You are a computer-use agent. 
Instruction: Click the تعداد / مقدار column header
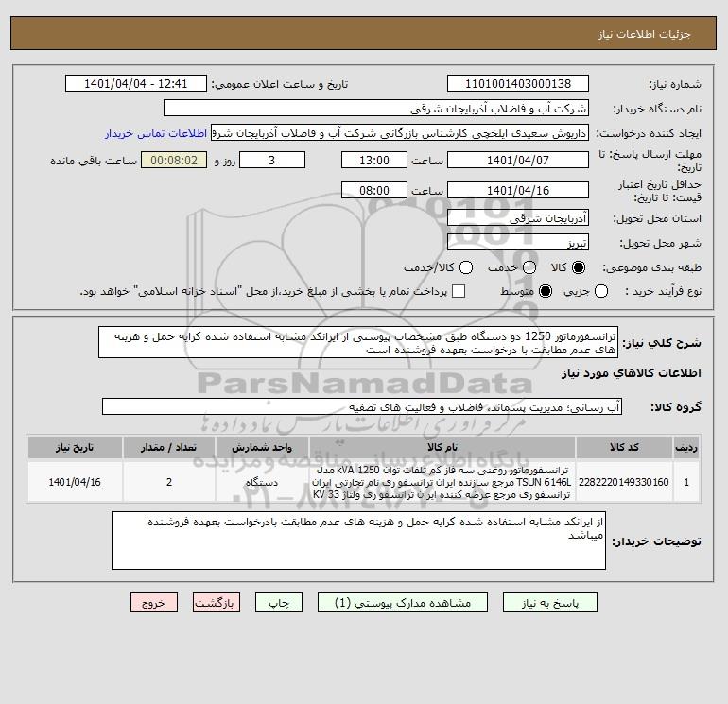(x=168, y=447)
